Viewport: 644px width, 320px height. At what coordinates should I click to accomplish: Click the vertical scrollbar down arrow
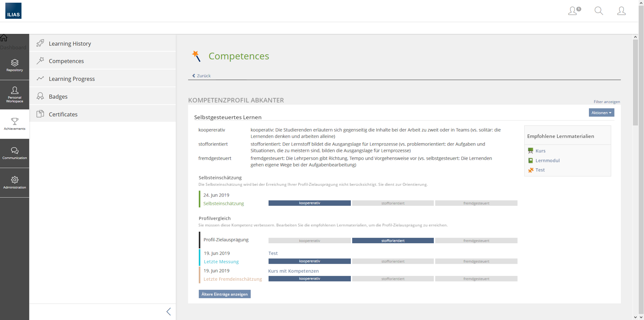click(635, 317)
